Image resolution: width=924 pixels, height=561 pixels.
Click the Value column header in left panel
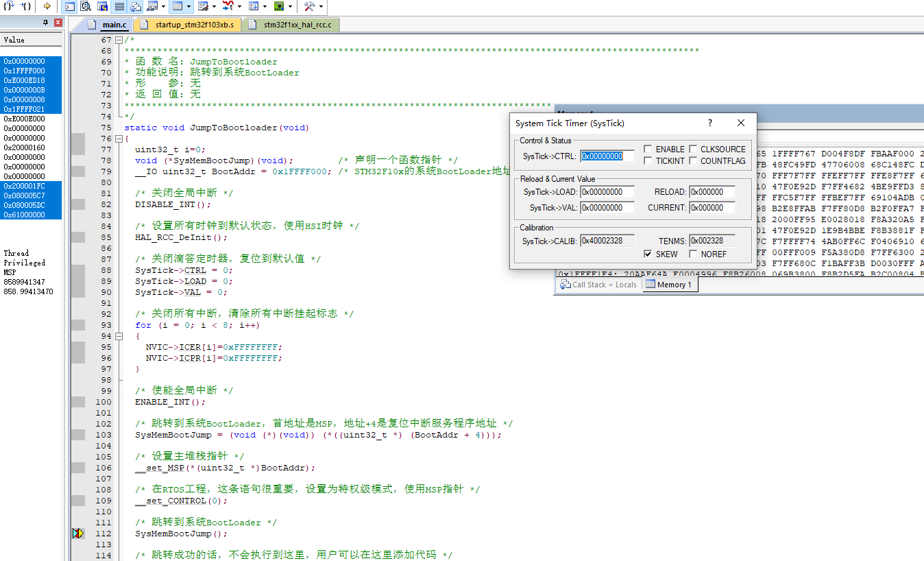point(31,40)
